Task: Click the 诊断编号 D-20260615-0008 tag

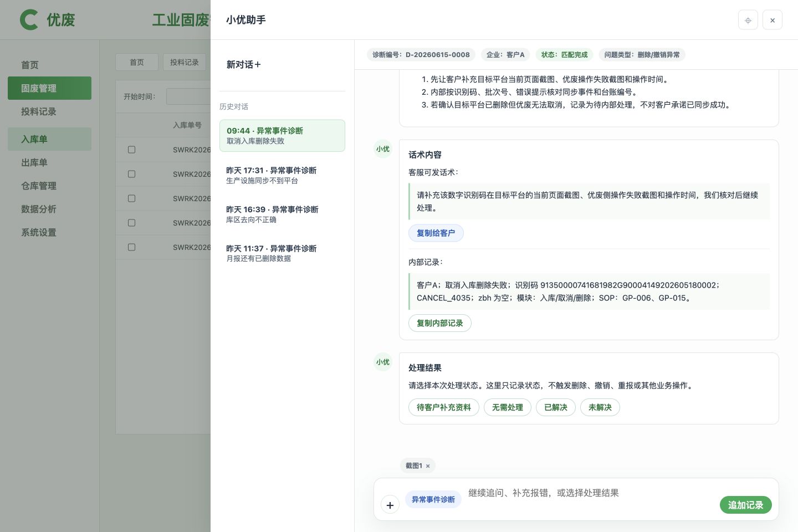Action: point(421,54)
